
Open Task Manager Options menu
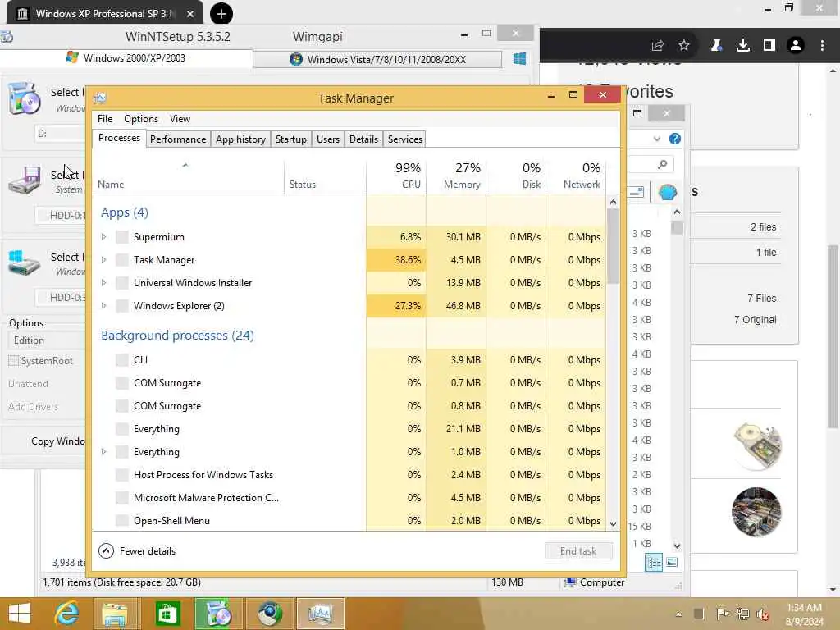point(141,119)
